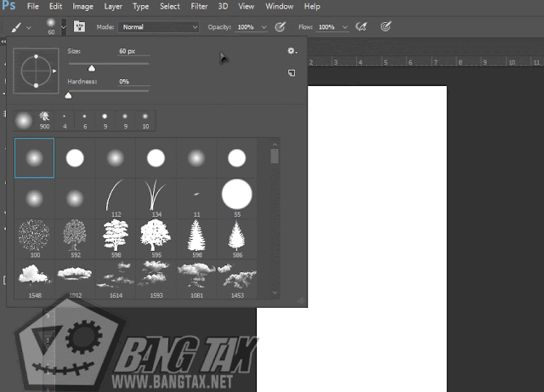Create new preset from this brush icon
This screenshot has width=544, height=392.
(292, 73)
